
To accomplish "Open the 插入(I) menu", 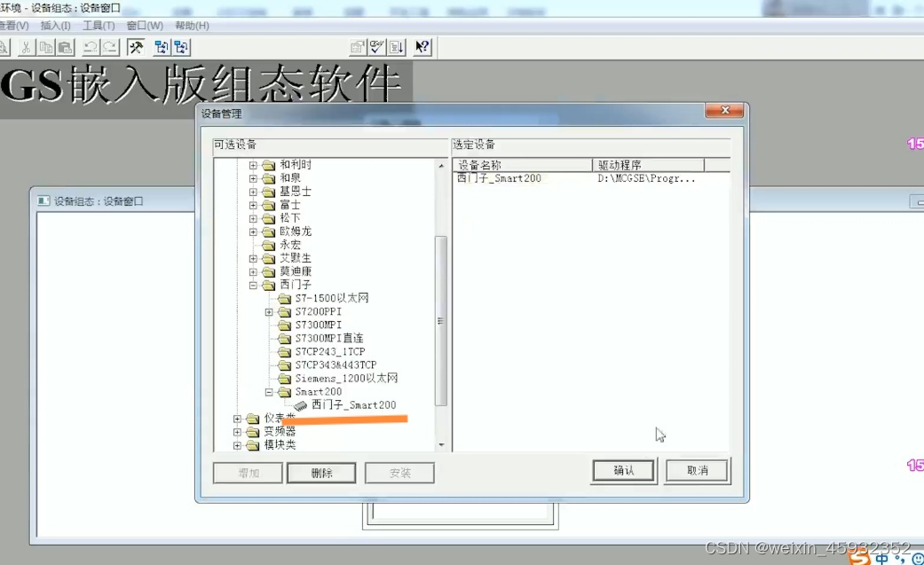I will click(55, 26).
